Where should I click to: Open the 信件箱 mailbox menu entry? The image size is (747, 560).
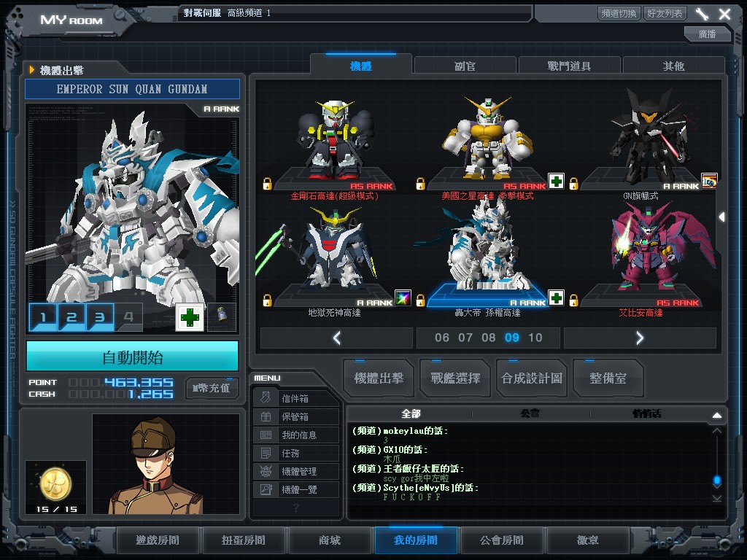pos(295,399)
